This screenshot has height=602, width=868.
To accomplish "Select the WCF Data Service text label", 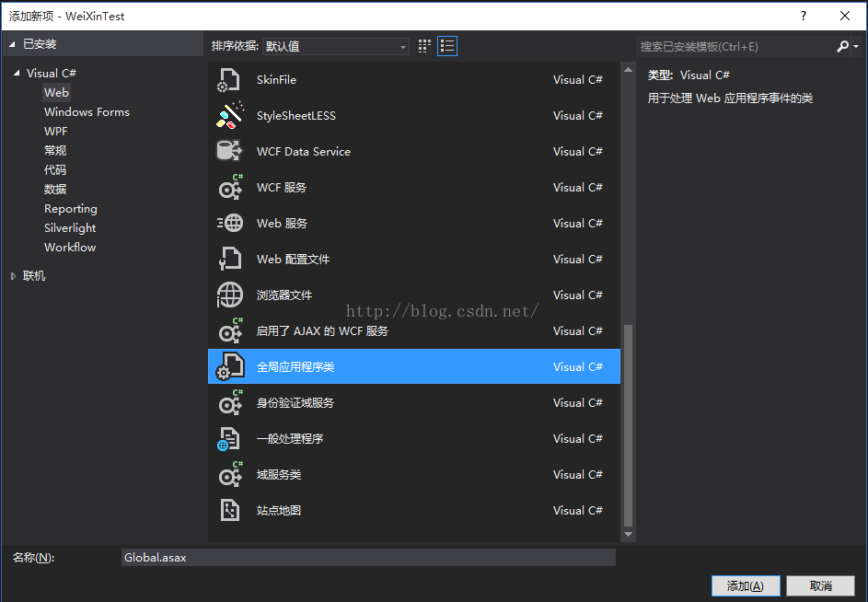I will [x=304, y=151].
